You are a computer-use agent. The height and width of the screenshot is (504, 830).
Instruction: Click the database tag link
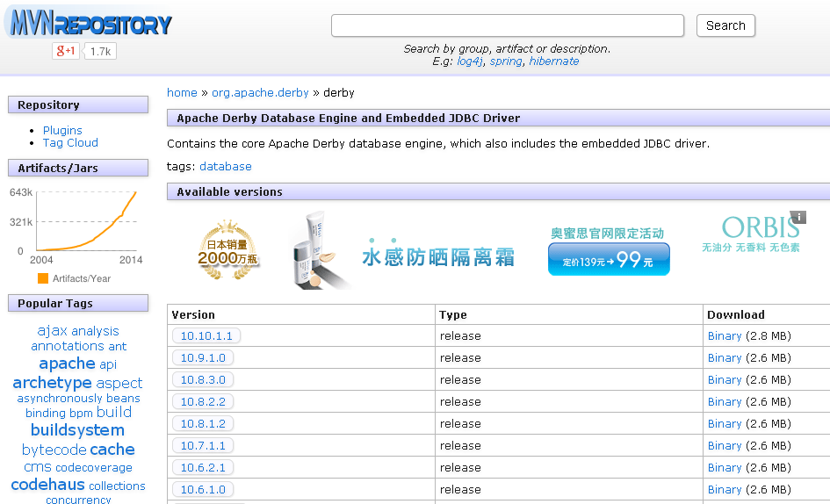[x=226, y=166]
